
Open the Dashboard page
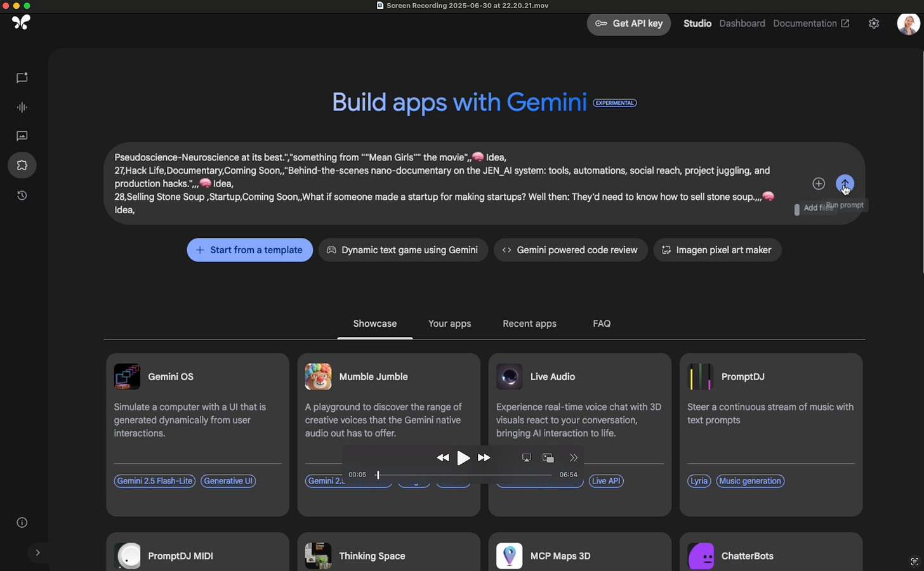coord(742,23)
